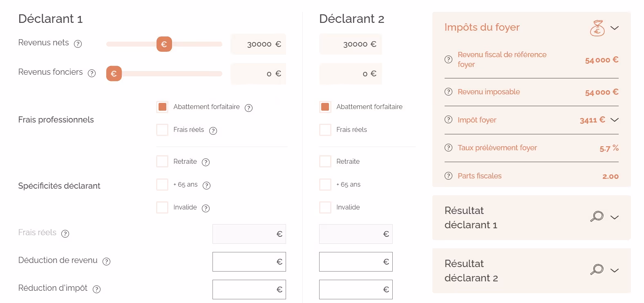Check + 65 ans for Déclarant 1
Image resolution: width=644 pixels, height=303 pixels.
click(x=162, y=185)
